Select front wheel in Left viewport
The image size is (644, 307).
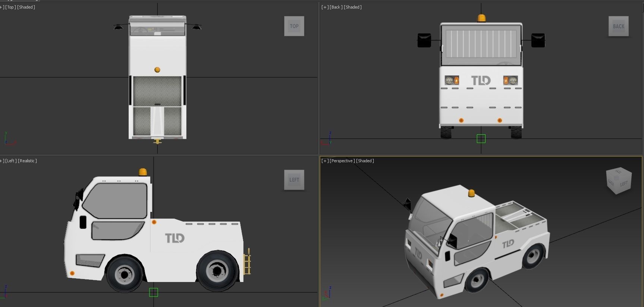tap(125, 273)
